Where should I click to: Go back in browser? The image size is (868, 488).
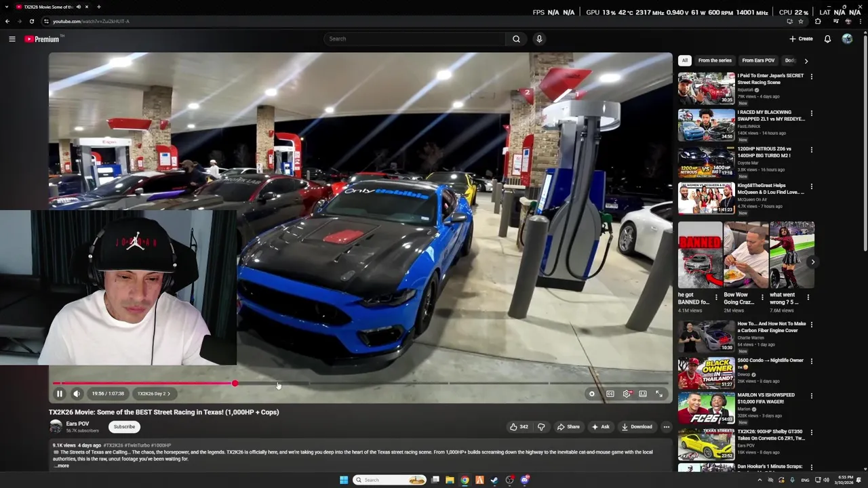coord(7,21)
